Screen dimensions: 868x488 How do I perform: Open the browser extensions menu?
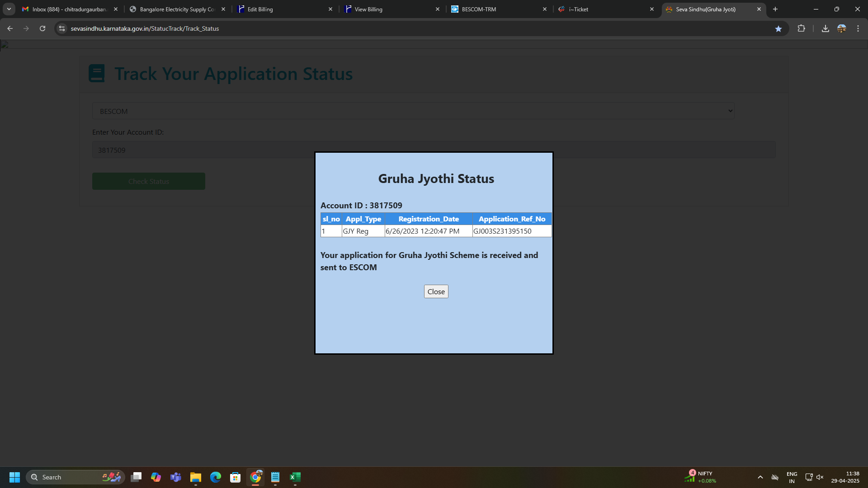801,28
